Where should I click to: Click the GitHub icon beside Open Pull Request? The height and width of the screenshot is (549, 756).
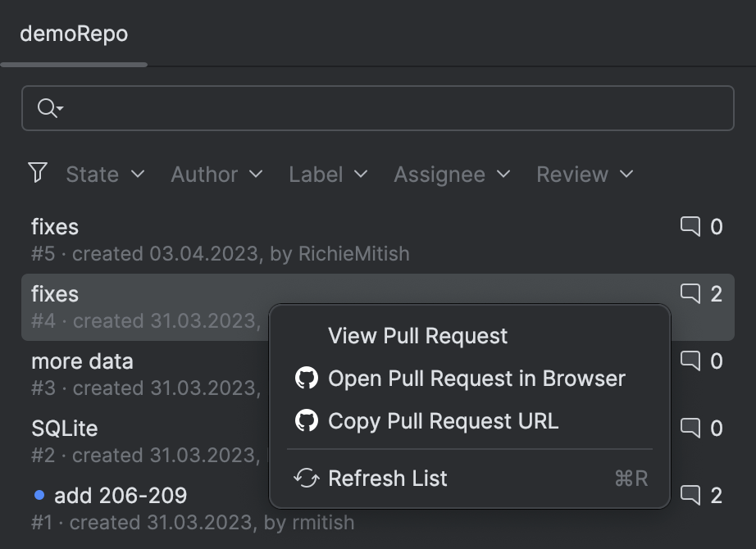coord(307,378)
